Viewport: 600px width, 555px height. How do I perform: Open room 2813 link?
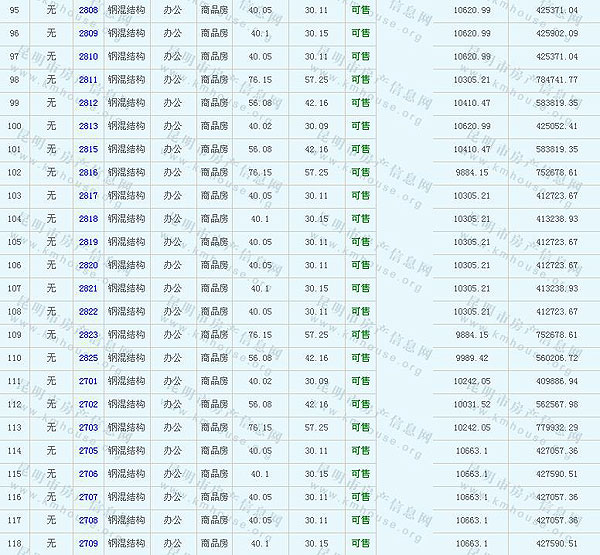pyautogui.click(x=88, y=126)
